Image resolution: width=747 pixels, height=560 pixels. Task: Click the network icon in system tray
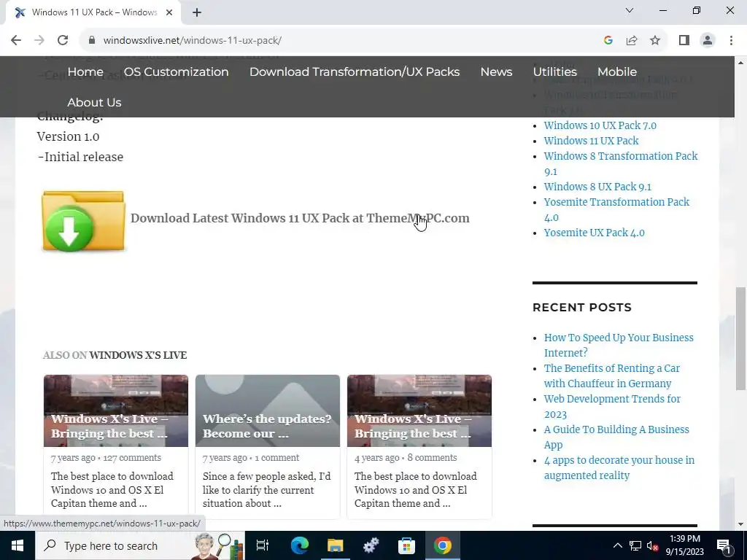[x=635, y=545]
